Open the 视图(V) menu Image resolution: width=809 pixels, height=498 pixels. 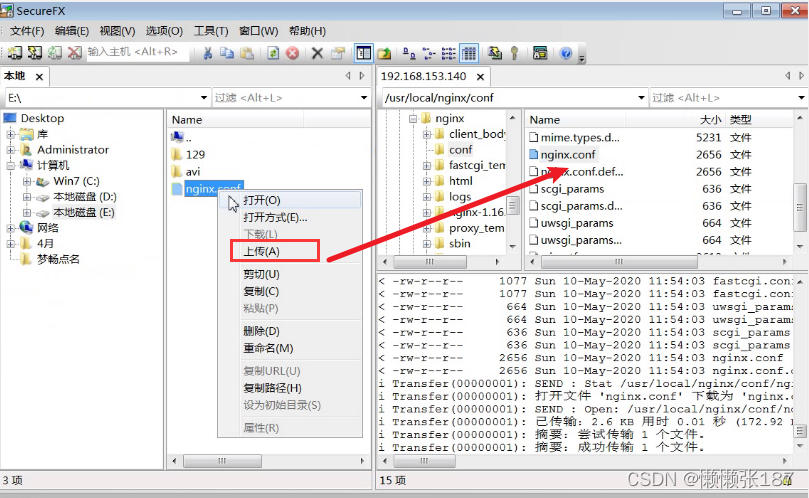[x=117, y=31]
